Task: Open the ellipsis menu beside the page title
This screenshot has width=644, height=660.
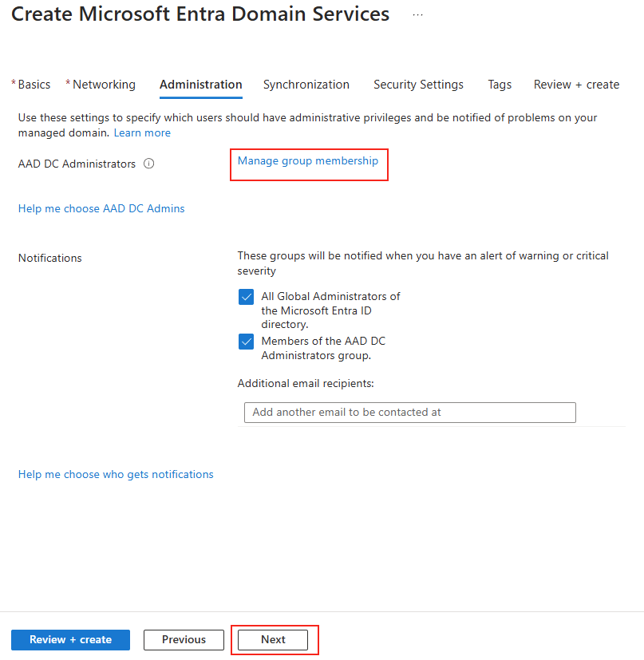Action: pyautogui.click(x=417, y=14)
